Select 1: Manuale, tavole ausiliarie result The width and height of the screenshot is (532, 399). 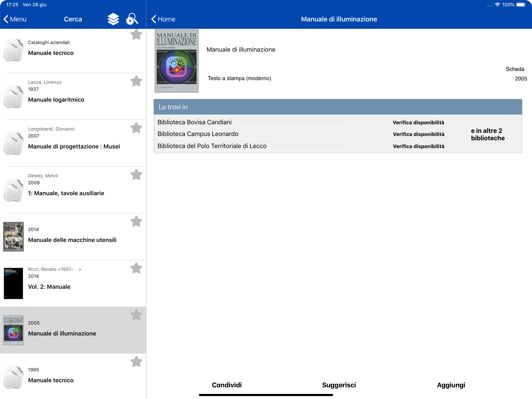tap(66, 193)
